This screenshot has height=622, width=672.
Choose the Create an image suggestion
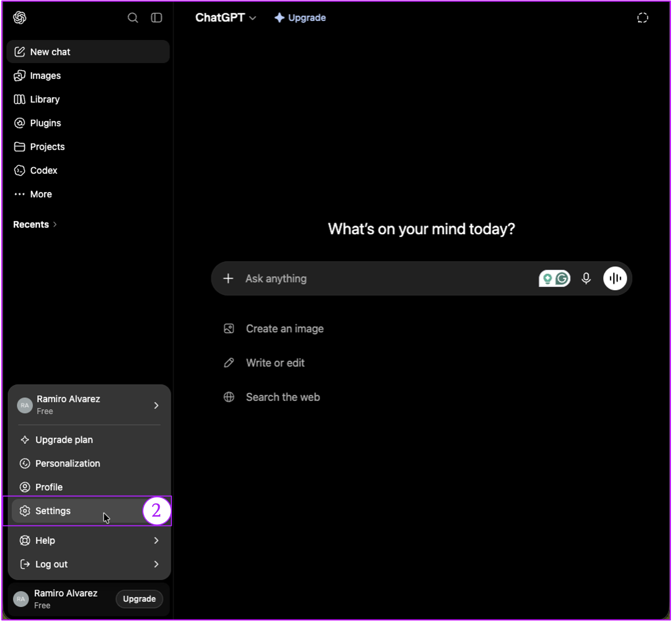274,329
